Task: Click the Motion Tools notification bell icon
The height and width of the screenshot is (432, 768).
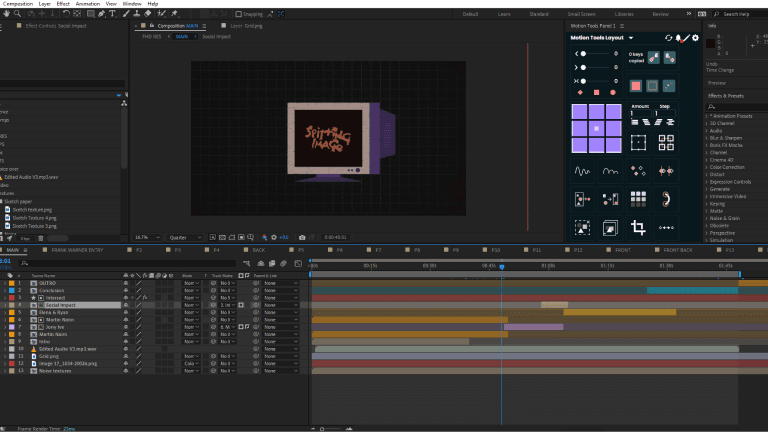Action: pos(678,38)
